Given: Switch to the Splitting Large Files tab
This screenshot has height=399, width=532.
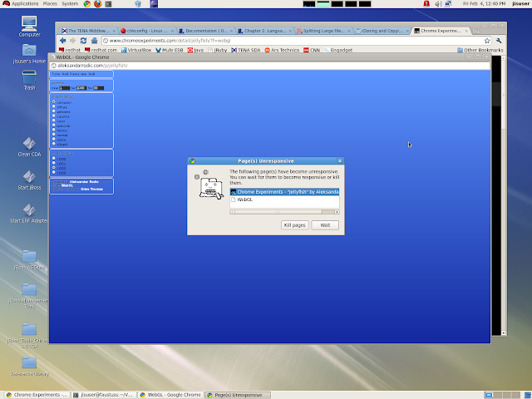Looking at the screenshot, I should coord(323,31).
